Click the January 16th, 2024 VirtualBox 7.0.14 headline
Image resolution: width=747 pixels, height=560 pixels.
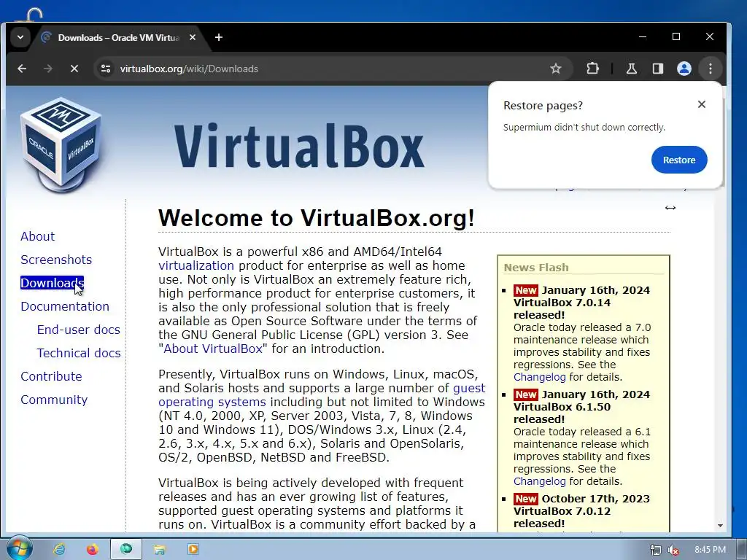(581, 303)
